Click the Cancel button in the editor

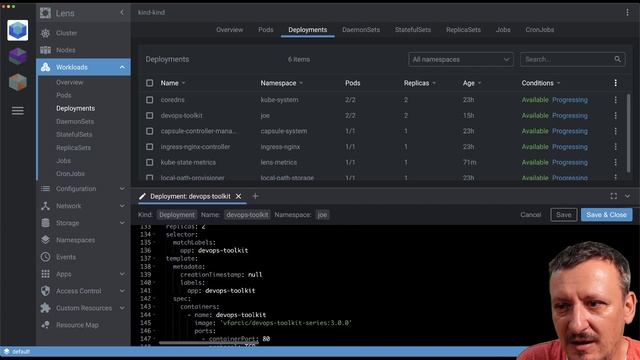click(x=531, y=215)
